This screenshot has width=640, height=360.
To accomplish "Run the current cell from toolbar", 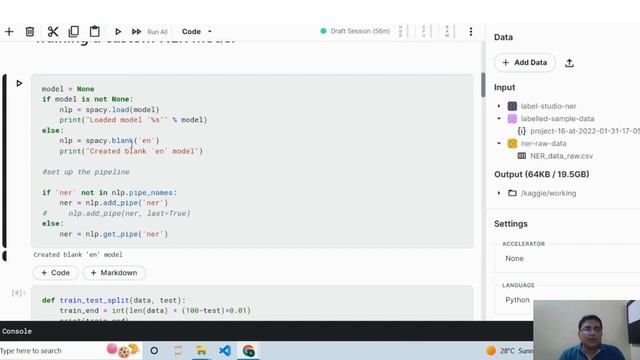I will pos(118,31).
